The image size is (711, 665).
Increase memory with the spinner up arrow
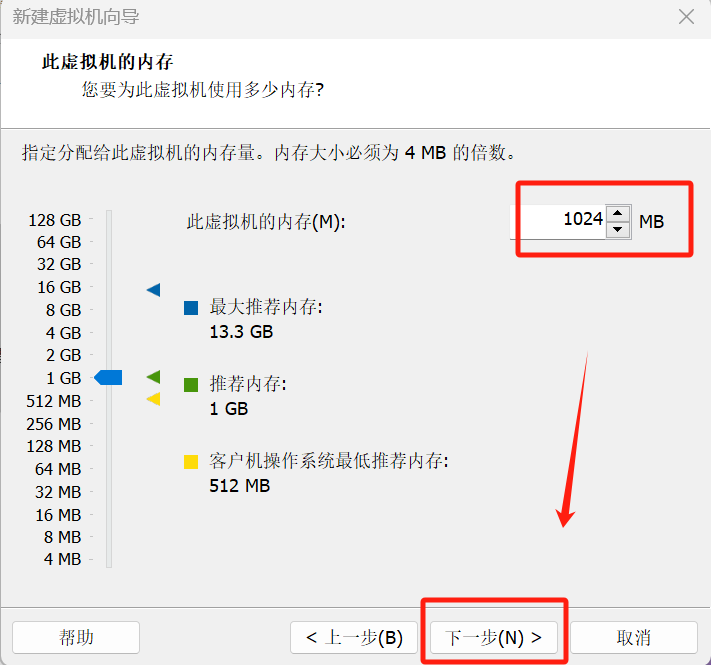click(618, 213)
